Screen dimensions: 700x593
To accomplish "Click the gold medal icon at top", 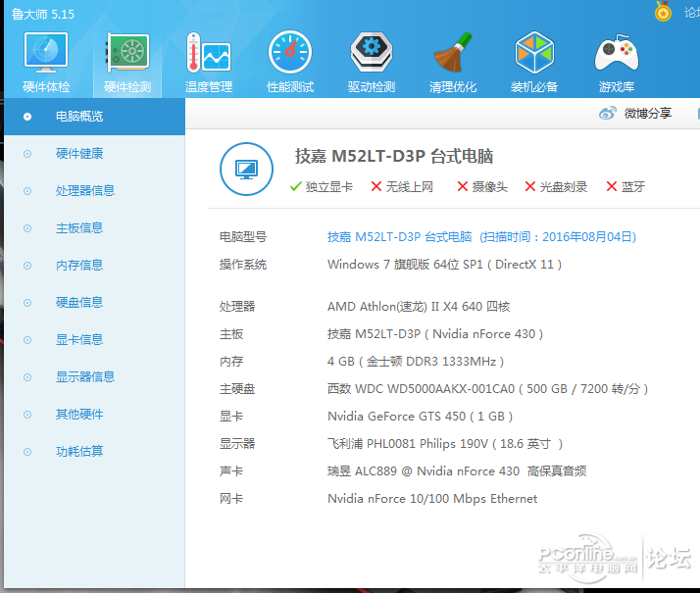I will point(663,11).
